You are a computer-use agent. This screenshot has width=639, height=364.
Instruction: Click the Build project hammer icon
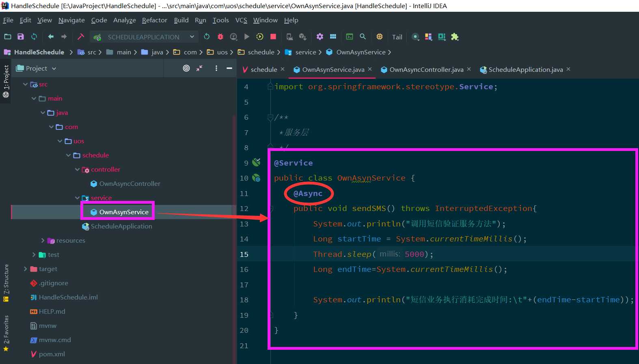point(80,37)
